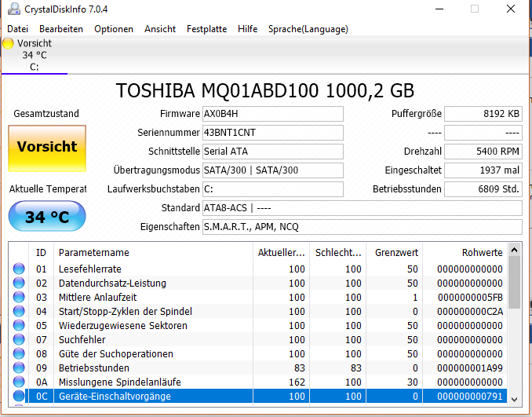Click the blue status orb for Geräte-Einschaltvorgänge
The height and width of the screenshot is (417, 532).
pos(19,396)
